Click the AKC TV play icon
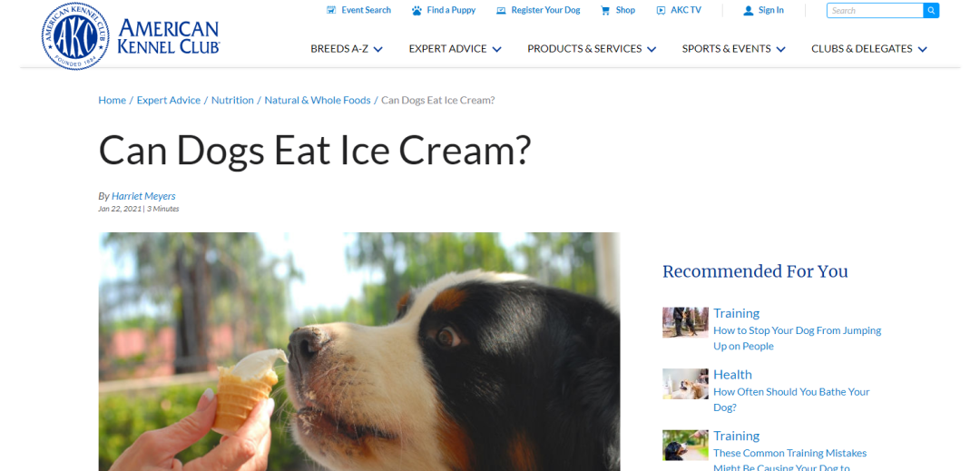Screen dimensions: 980x471 [x=661, y=11]
